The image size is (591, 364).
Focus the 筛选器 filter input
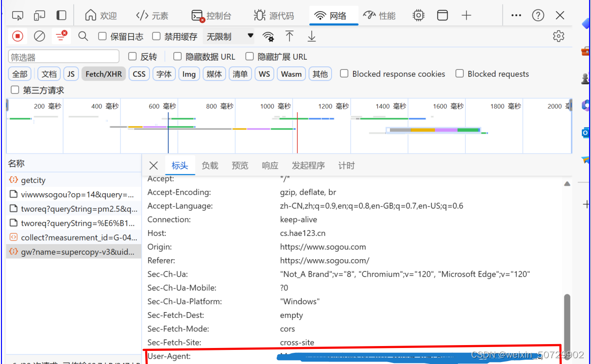(64, 57)
